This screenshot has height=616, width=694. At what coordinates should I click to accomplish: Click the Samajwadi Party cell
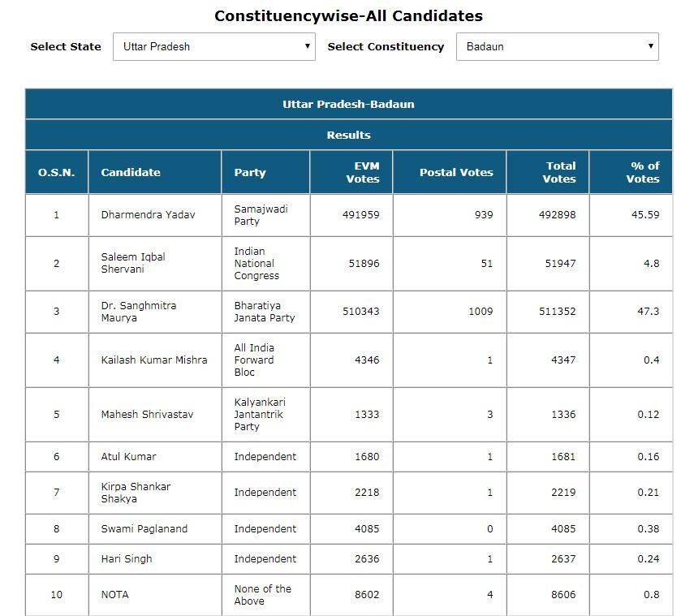click(261, 215)
